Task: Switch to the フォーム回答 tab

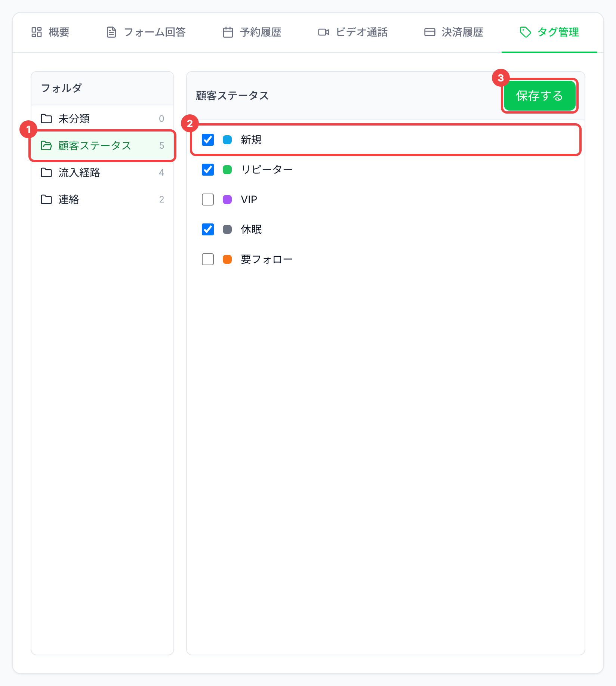Action: click(x=146, y=32)
